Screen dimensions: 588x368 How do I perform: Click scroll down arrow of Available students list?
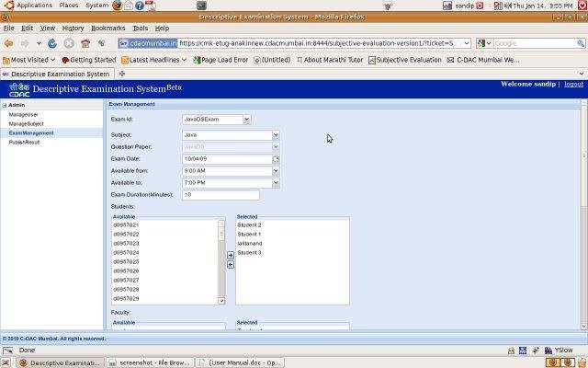click(221, 301)
